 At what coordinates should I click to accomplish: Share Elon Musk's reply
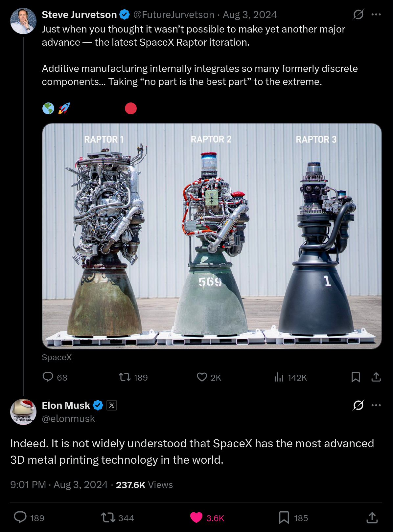372,518
